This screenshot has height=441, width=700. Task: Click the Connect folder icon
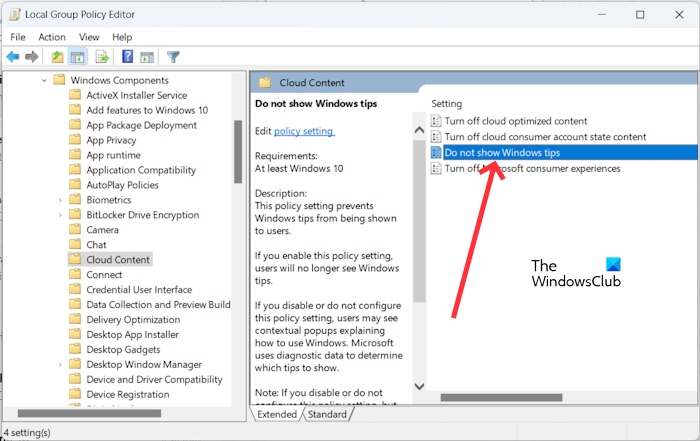tap(75, 274)
